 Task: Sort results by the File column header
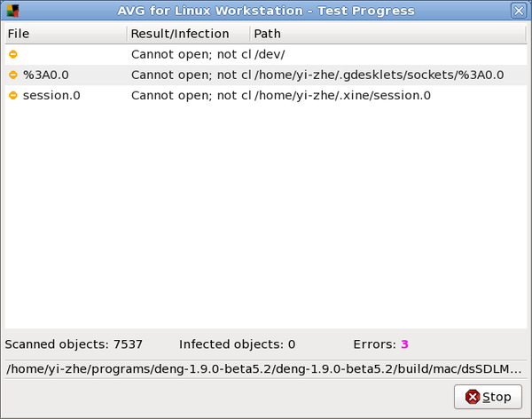pos(66,34)
